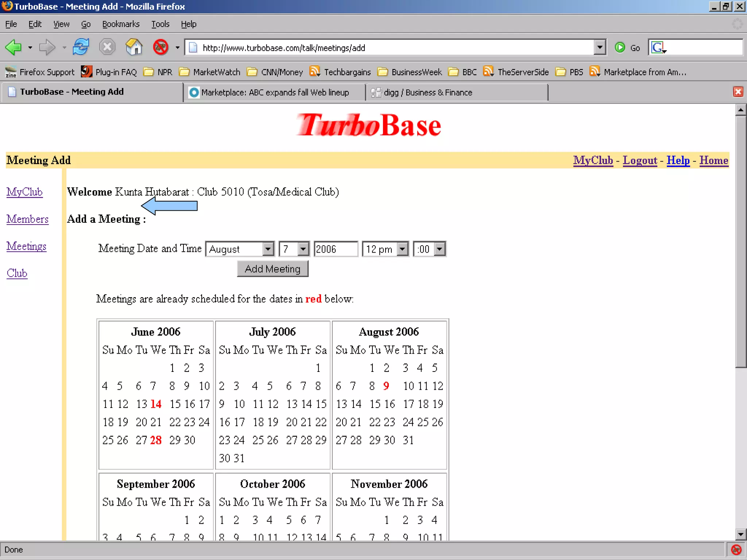Click the Reload page icon

pos(81,47)
